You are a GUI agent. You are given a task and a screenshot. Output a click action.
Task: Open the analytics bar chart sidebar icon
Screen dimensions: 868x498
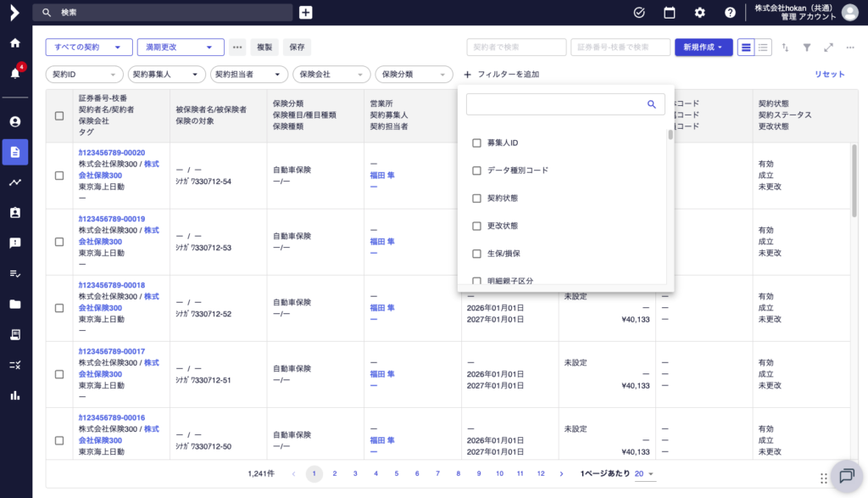pyautogui.click(x=15, y=394)
